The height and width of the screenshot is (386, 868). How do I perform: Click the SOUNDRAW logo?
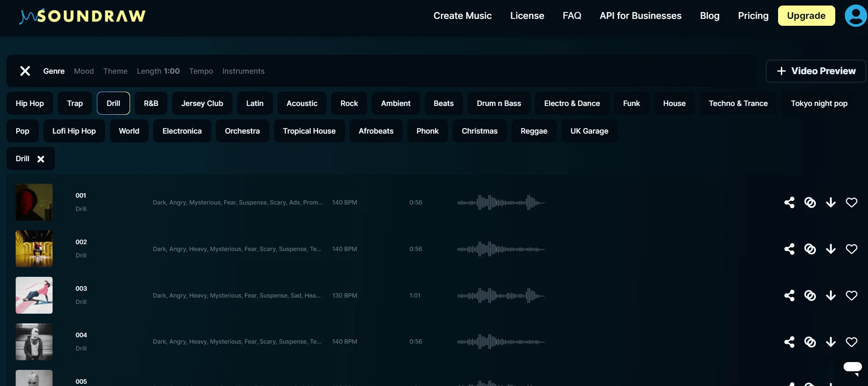click(83, 16)
